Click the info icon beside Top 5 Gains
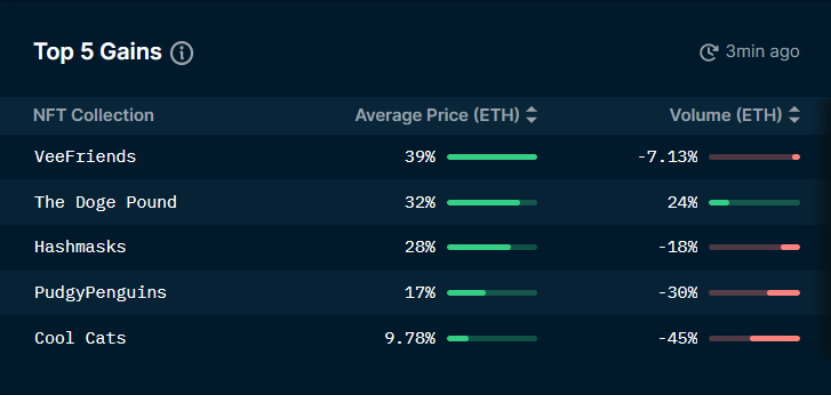This screenshot has width=831, height=396. (182, 53)
